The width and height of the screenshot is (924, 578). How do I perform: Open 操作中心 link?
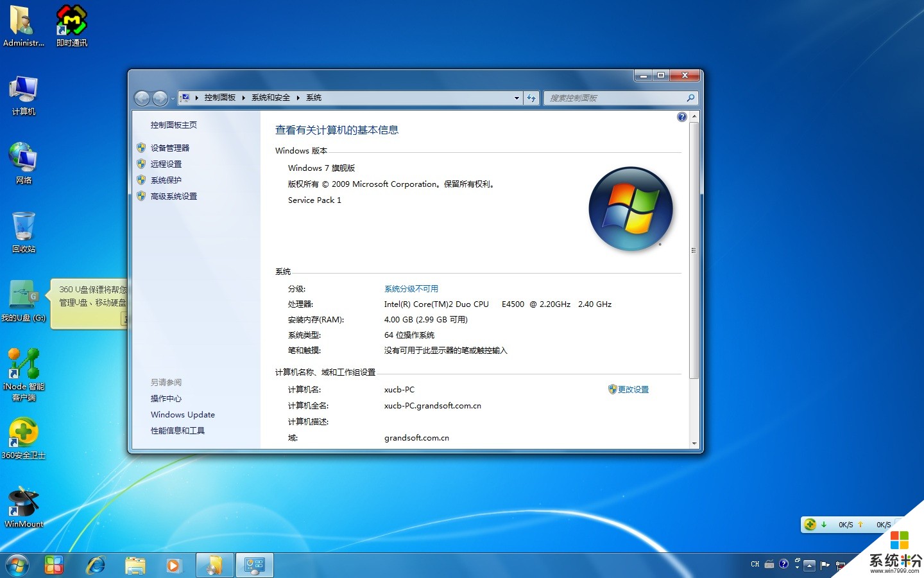click(x=166, y=398)
